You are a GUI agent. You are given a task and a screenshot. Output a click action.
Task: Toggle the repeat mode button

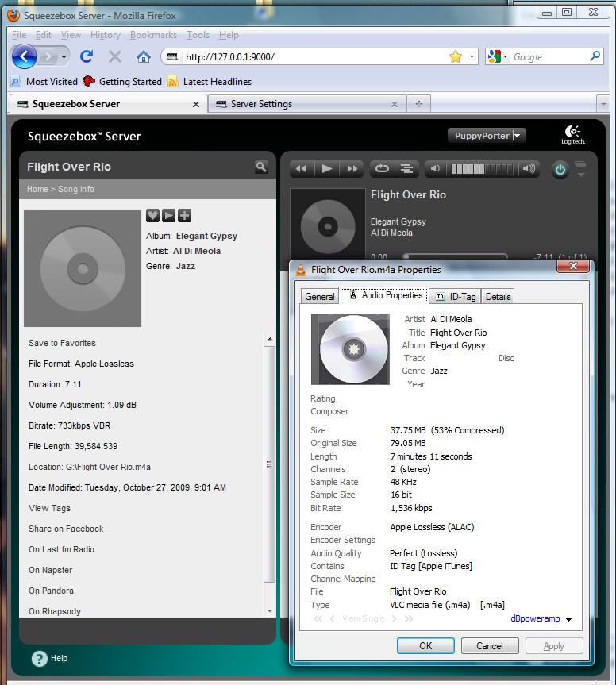tap(382, 168)
